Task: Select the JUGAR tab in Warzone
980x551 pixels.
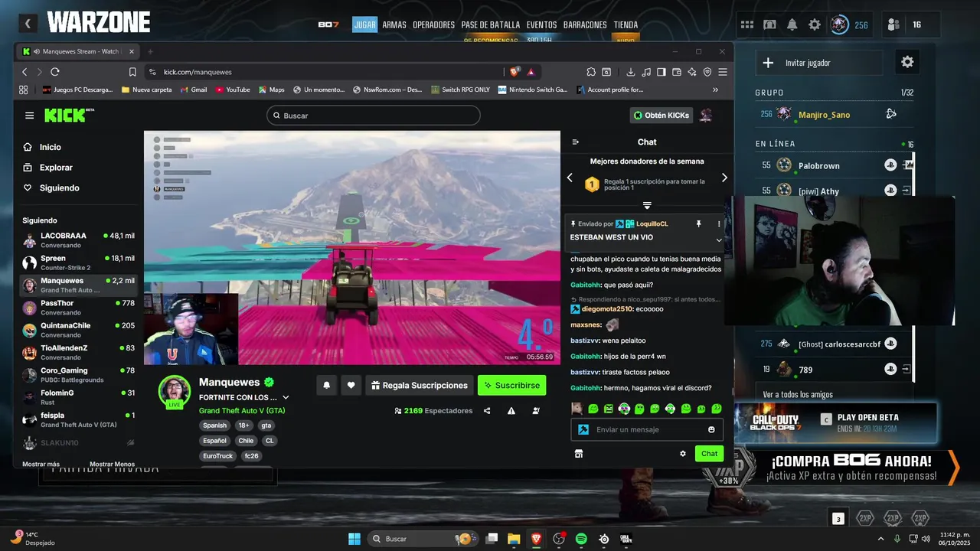Action: tap(365, 24)
